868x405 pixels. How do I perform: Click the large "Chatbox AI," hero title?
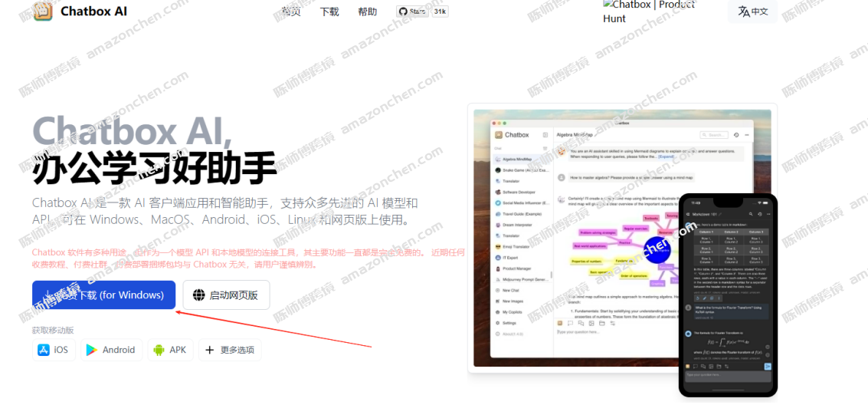tap(133, 130)
